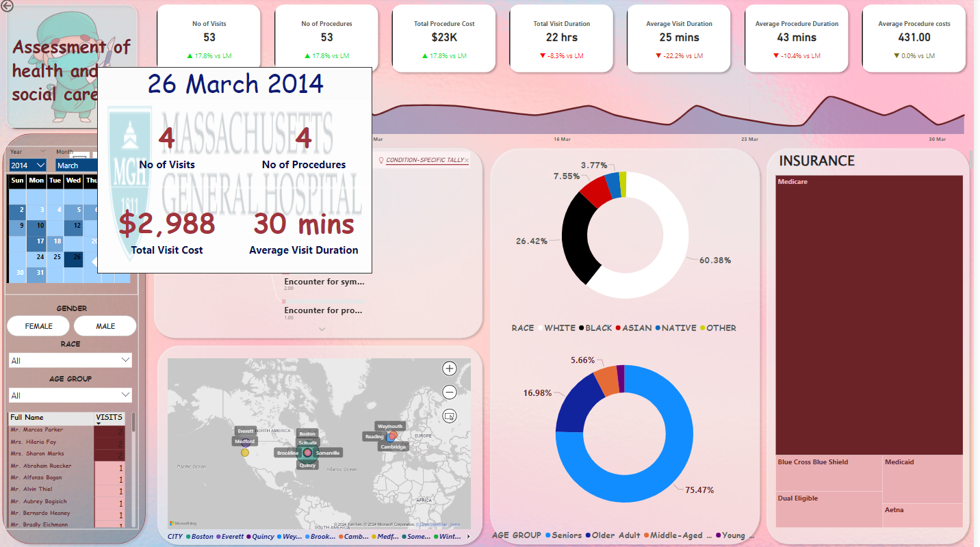Image resolution: width=980 pixels, height=547 pixels.
Task: Click the Boston legend color dot
Action: click(x=189, y=537)
